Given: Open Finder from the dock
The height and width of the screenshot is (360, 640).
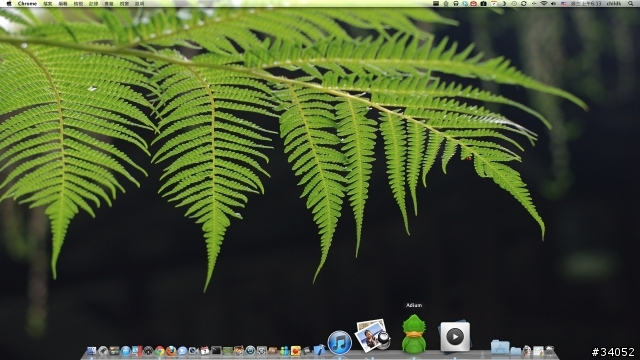Looking at the screenshot, I should [x=91, y=351].
